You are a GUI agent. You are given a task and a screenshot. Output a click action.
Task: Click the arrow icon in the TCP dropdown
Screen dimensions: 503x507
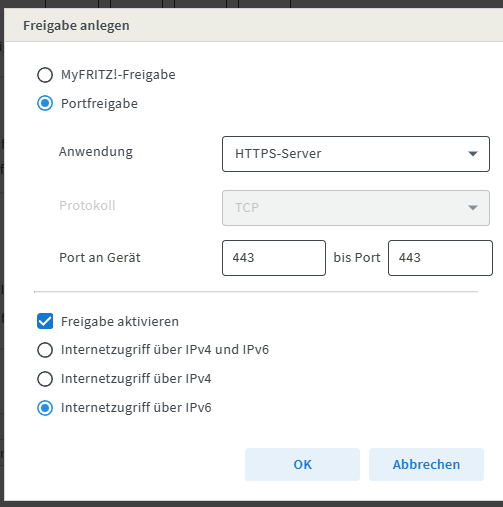tap(473, 208)
